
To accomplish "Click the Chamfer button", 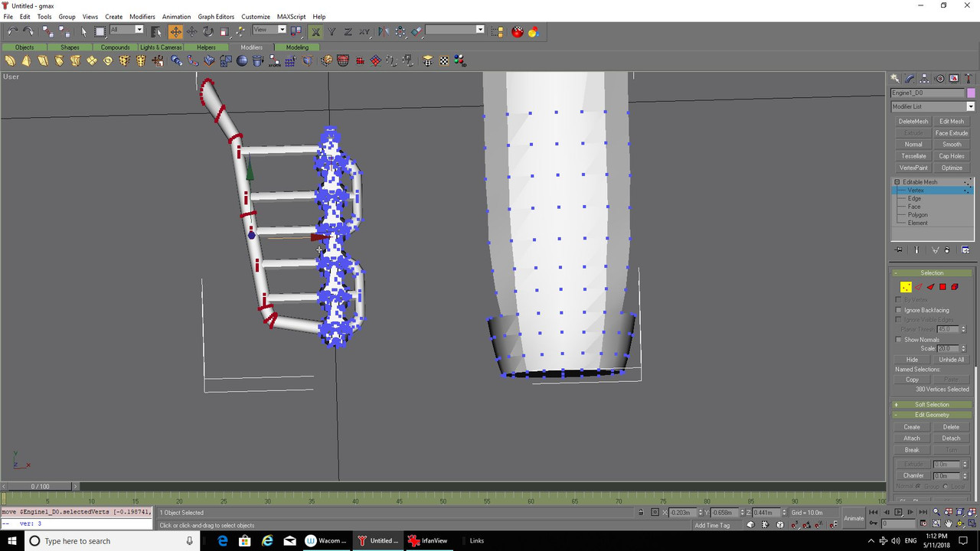I will [913, 475].
